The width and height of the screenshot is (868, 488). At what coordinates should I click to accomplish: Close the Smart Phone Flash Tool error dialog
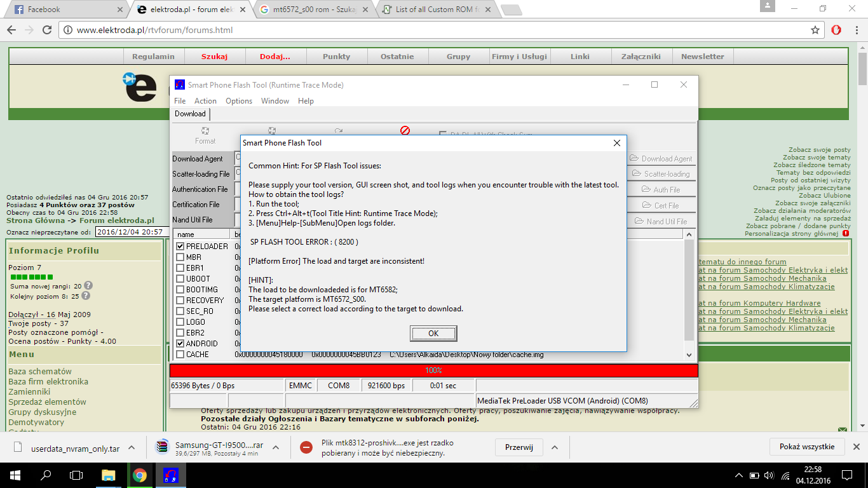616,143
